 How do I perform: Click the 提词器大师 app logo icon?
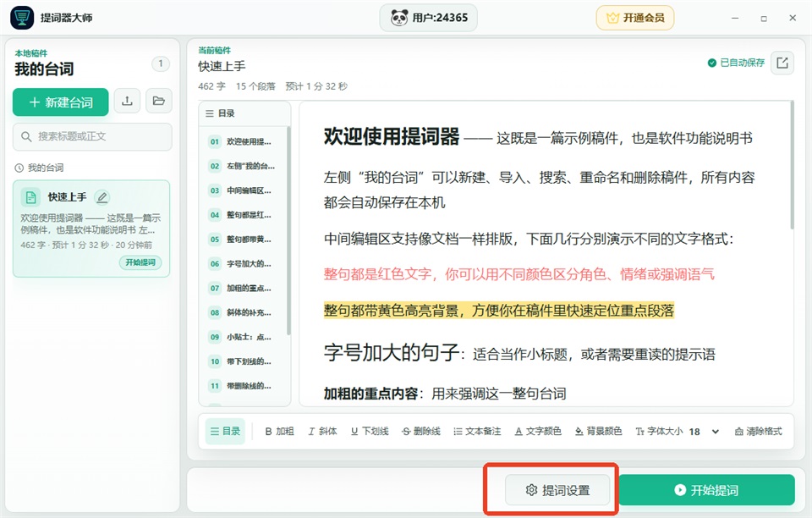[22, 18]
